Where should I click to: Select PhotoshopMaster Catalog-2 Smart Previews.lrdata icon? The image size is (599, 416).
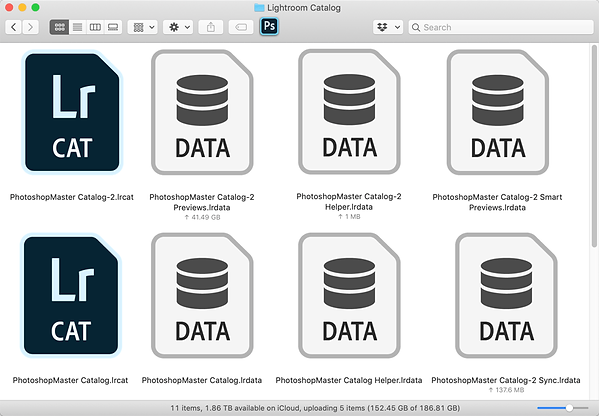click(498, 112)
